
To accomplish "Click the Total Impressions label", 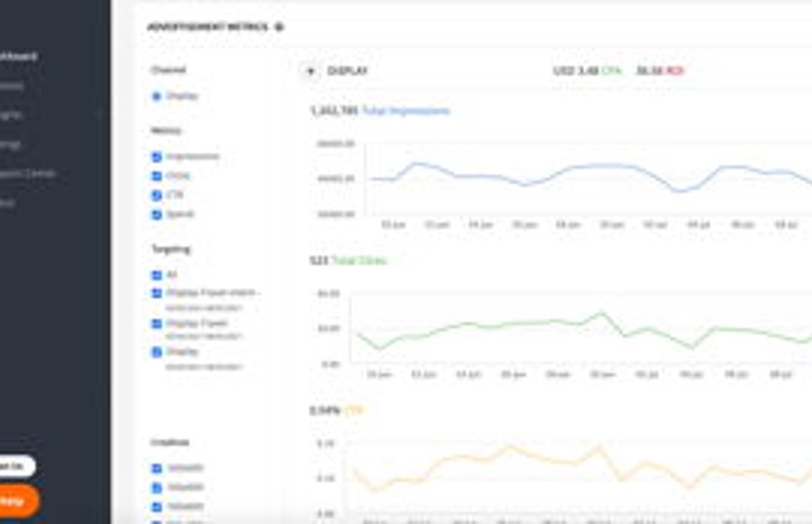I will pyautogui.click(x=405, y=111).
